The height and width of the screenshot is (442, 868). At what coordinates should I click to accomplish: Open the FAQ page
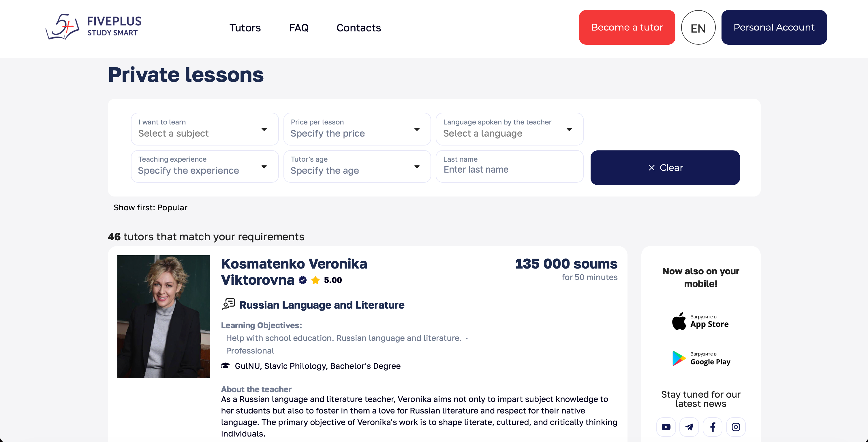(x=298, y=28)
